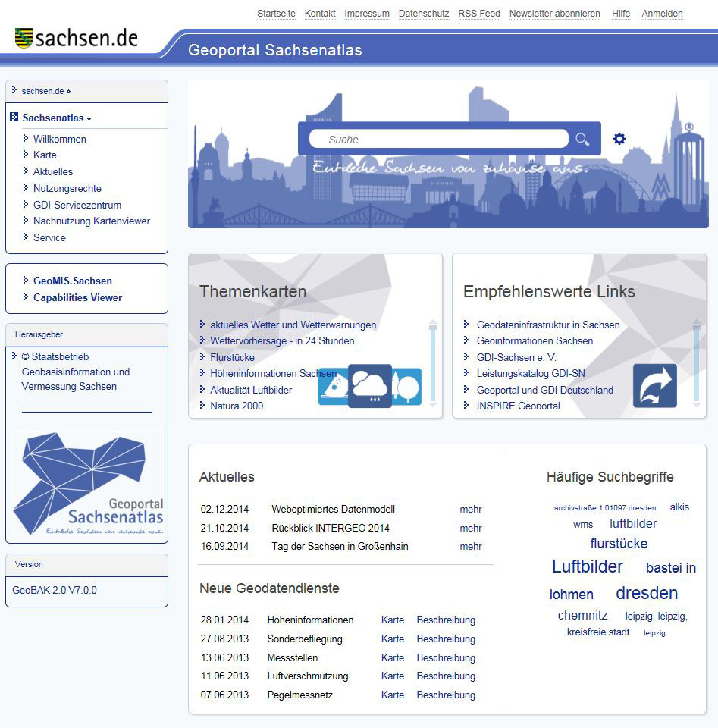Click kreisfreie stadt search tag
Screen dimensions: 718x728
[598, 632]
